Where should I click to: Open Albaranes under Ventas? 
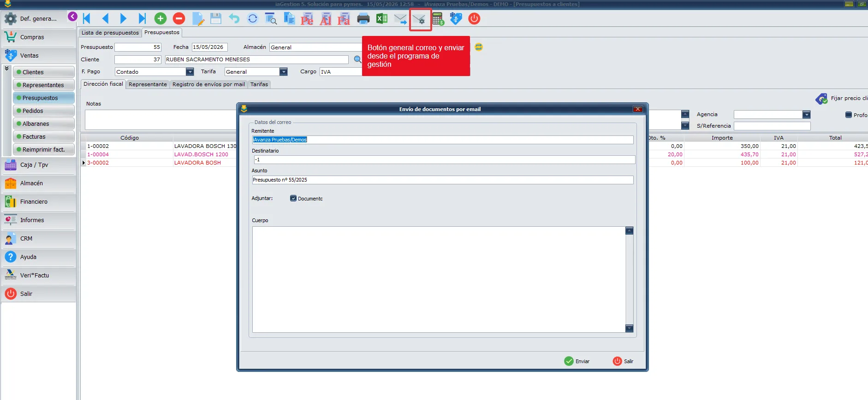pyautogui.click(x=44, y=124)
